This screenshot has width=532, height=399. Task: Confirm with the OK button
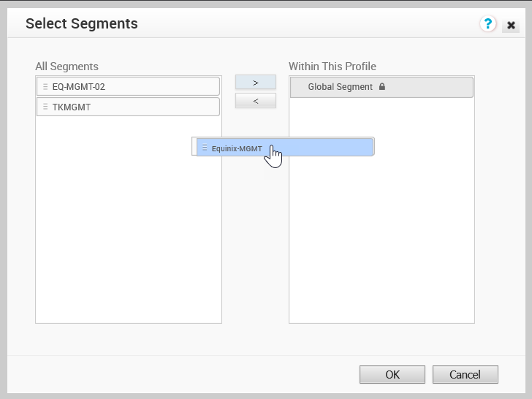tap(392, 375)
